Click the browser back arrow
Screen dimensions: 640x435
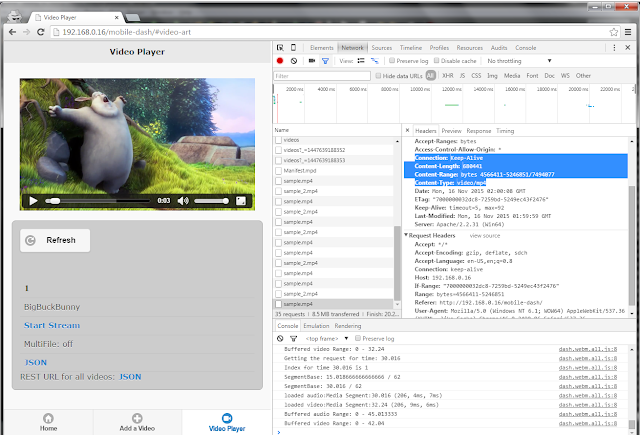13,32
